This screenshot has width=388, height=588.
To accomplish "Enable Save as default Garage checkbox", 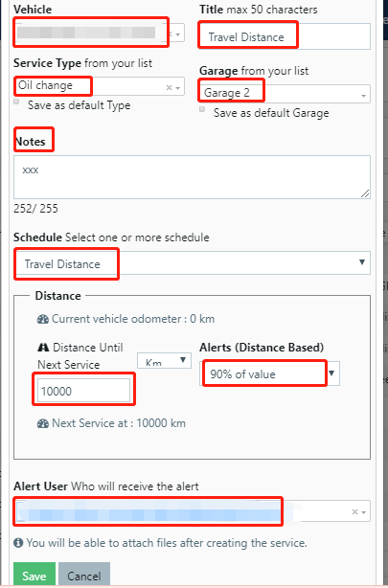I will click(202, 109).
